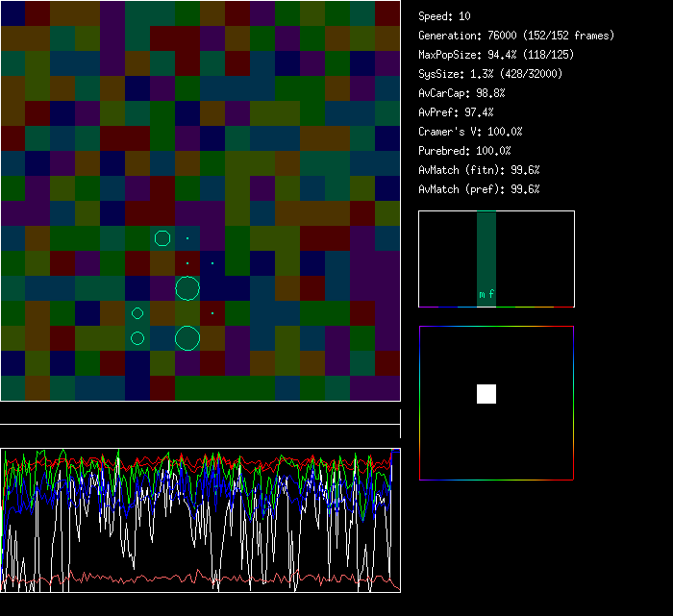The image size is (673, 616).
Task: Click inside the time-series line graph
Action: point(200,520)
